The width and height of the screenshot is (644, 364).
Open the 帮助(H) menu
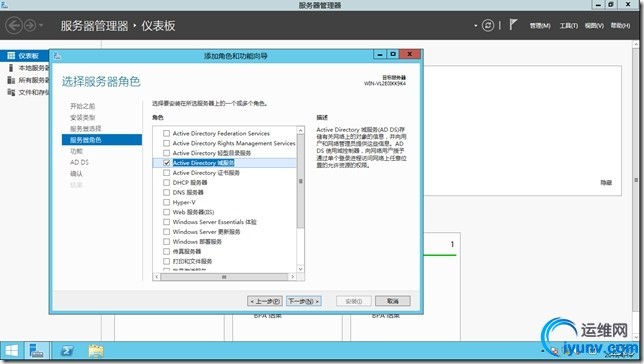[x=620, y=25]
